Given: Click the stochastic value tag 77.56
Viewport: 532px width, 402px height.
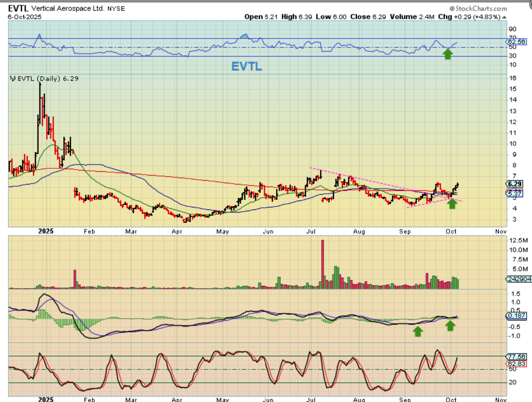Looking at the screenshot, I should pos(516,357).
